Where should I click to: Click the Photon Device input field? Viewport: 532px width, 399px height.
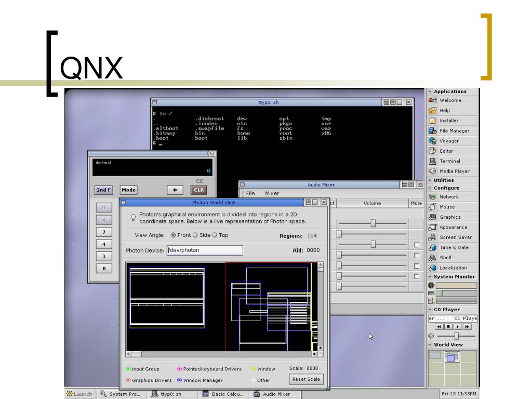tap(205, 250)
